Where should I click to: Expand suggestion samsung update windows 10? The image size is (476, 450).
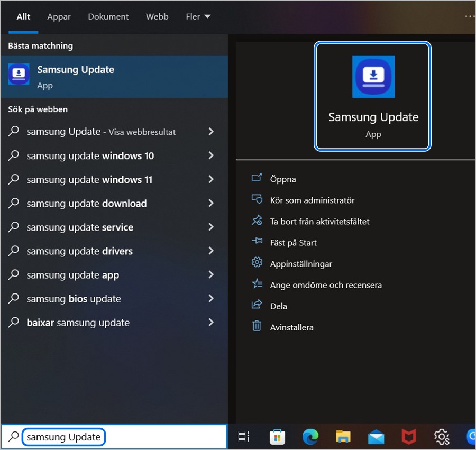(210, 156)
